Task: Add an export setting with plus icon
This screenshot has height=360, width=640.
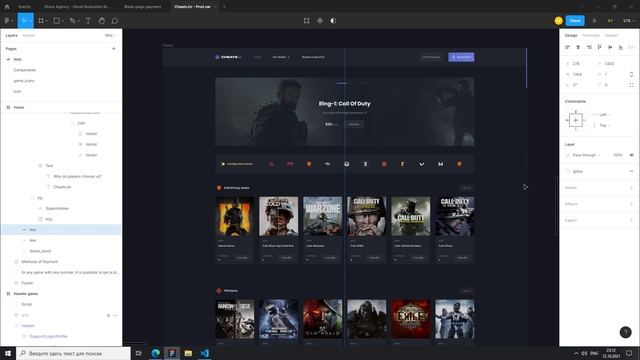Action: 631,220
